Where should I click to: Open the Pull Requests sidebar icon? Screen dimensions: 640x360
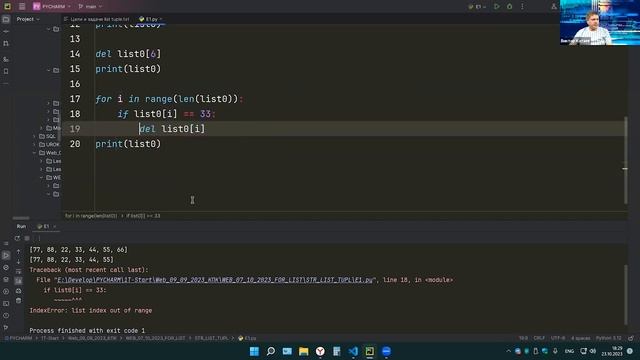coord(6,43)
